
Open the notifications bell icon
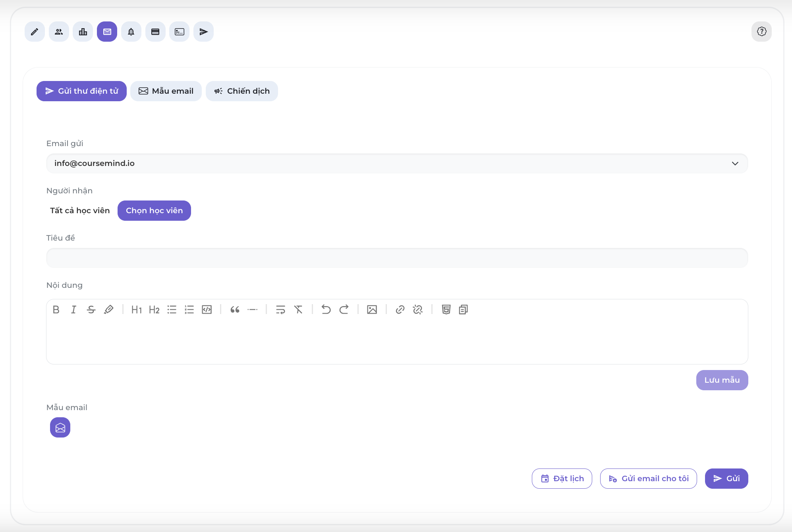click(131, 32)
